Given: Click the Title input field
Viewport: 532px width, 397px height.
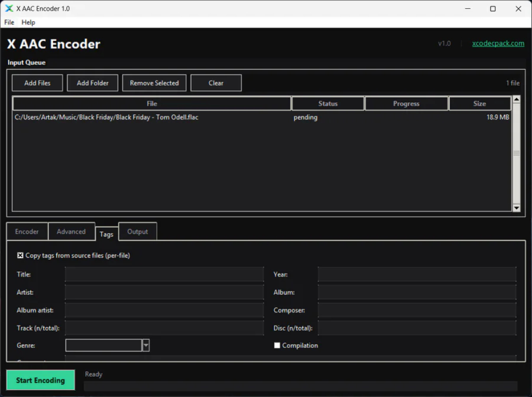Looking at the screenshot, I should 164,274.
